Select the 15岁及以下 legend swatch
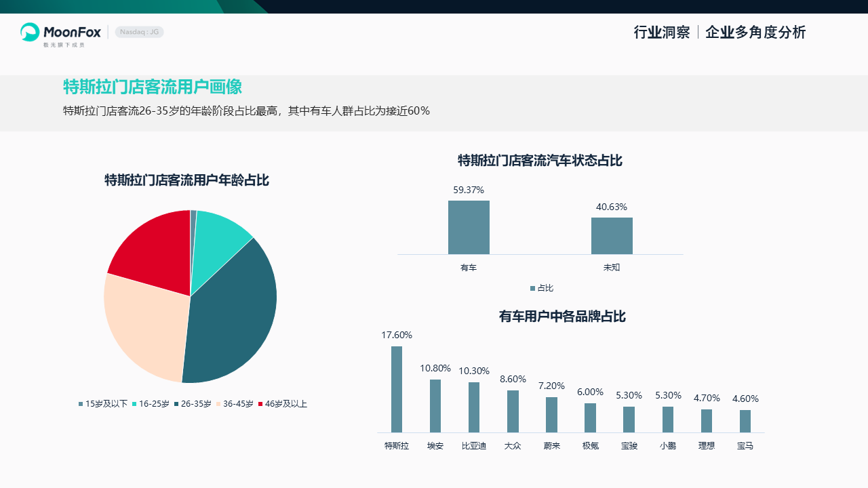The height and width of the screenshot is (488, 868). pos(81,404)
